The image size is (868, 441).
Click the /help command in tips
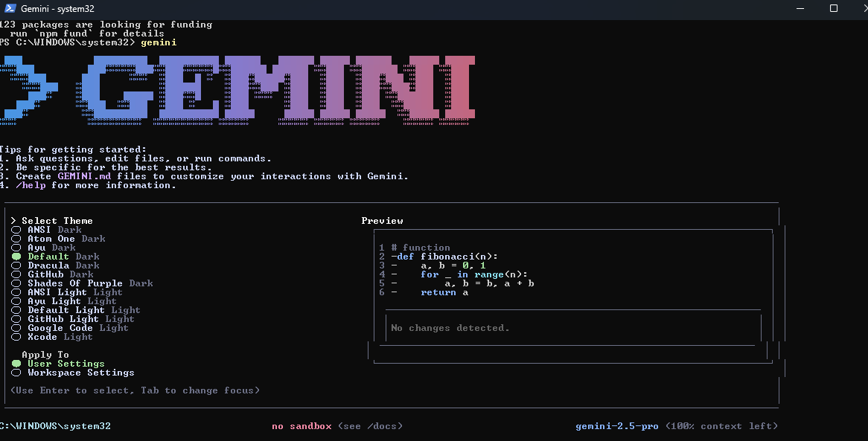31,185
